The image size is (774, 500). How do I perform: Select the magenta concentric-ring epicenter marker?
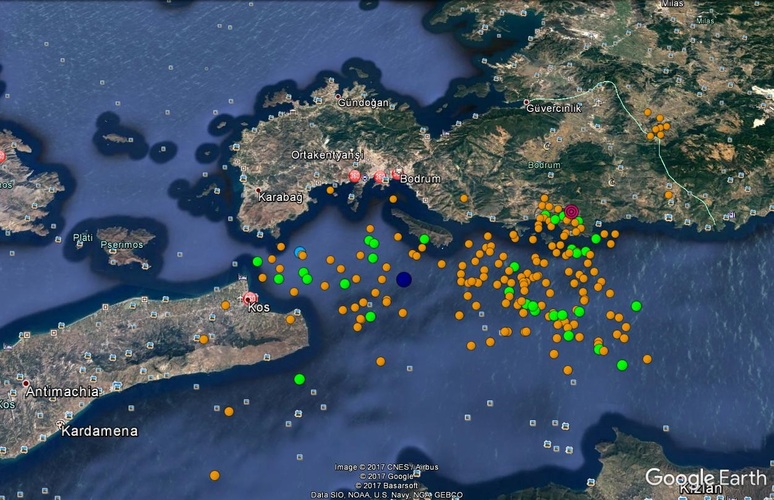coord(571,212)
